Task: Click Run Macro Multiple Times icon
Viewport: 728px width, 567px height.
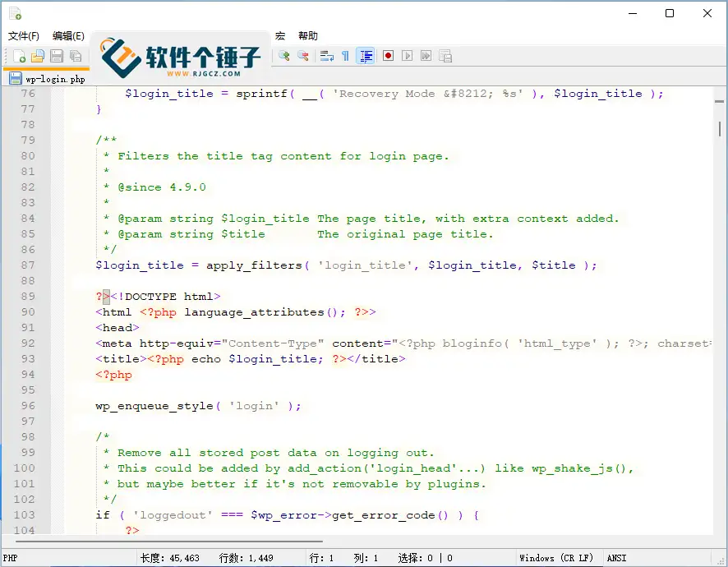Action: tap(426, 56)
